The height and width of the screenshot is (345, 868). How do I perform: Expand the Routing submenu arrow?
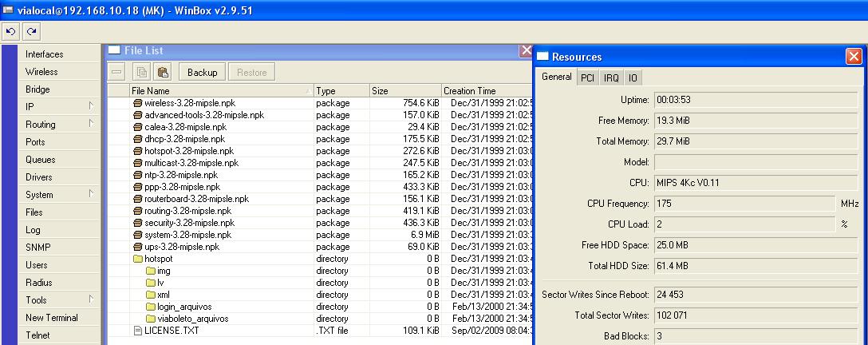91,124
